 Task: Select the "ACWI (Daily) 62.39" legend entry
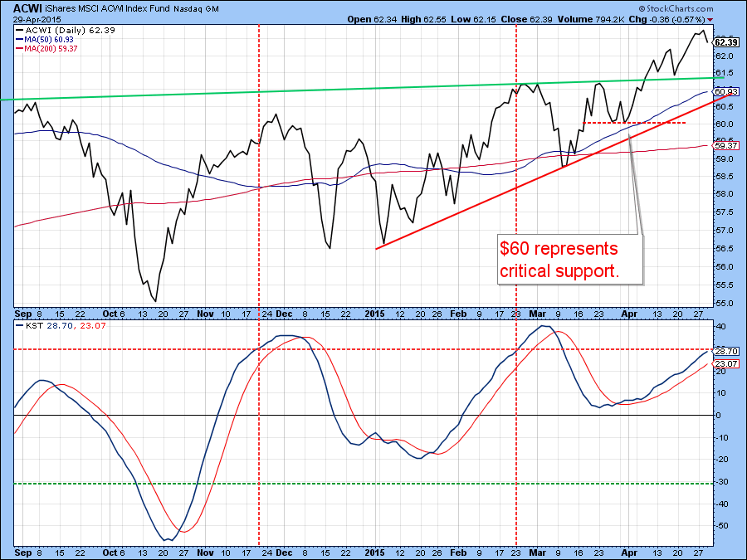(x=66, y=31)
